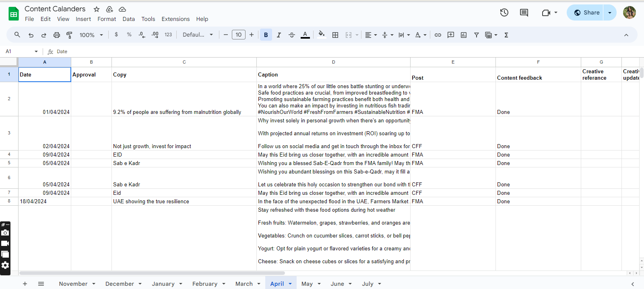This screenshot has height=289, width=644.
Task: Toggle bold formatting
Action: (266, 35)
